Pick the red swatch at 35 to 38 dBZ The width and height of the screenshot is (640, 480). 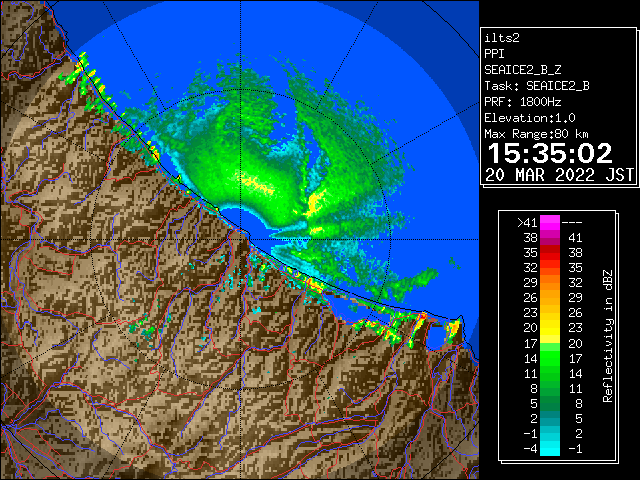pyautogui.click(x=550, y=253)
